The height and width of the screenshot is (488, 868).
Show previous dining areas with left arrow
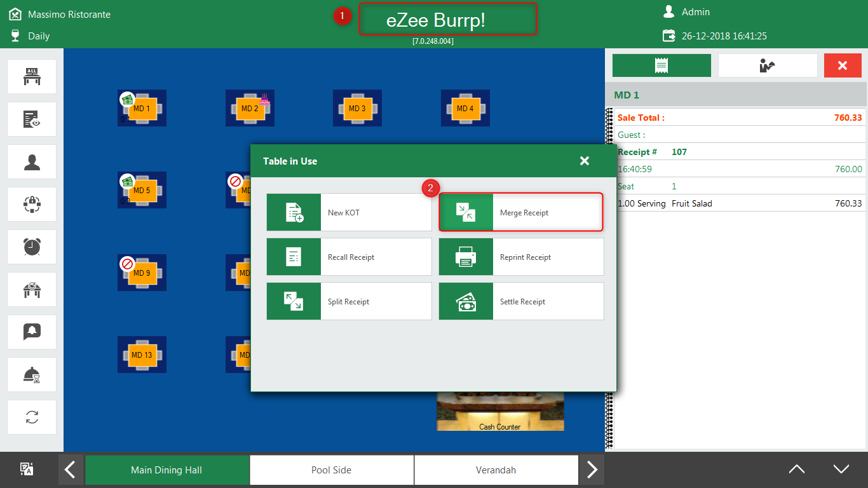pyautogui.click(x=71, y=470)
